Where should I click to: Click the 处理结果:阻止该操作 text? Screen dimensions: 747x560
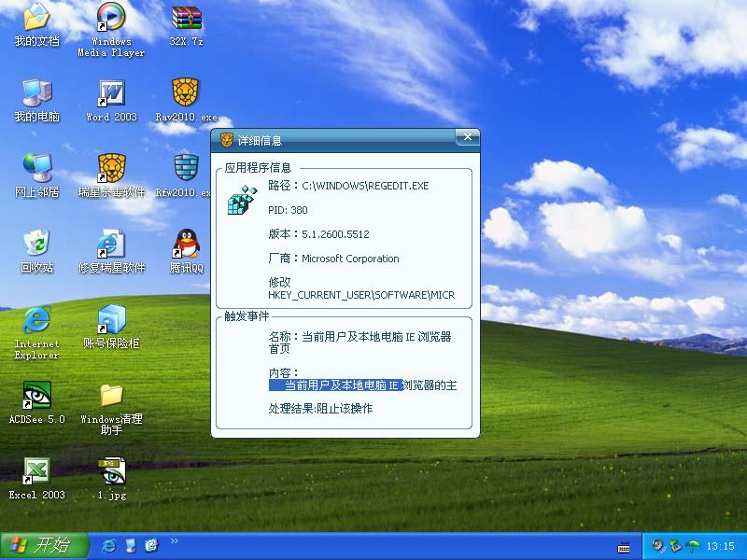pyautogui.click(x=320, y=409)
